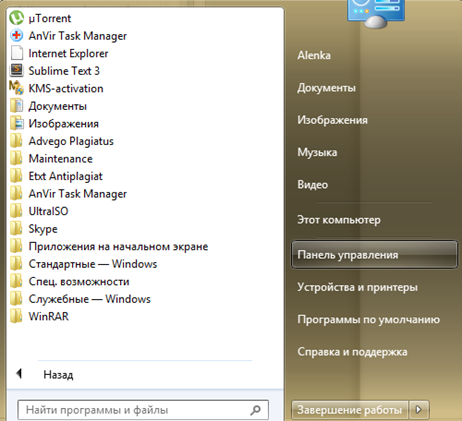This screenshot has width=462, height=421.
Task: Click the WinRAR folder icon
Action: tap(16, 316)
